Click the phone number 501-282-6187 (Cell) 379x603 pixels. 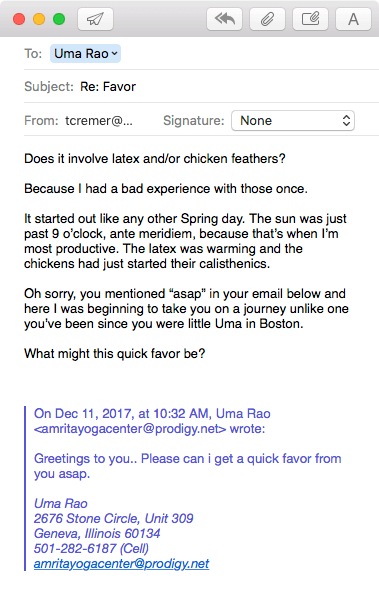tap(91, 548)
